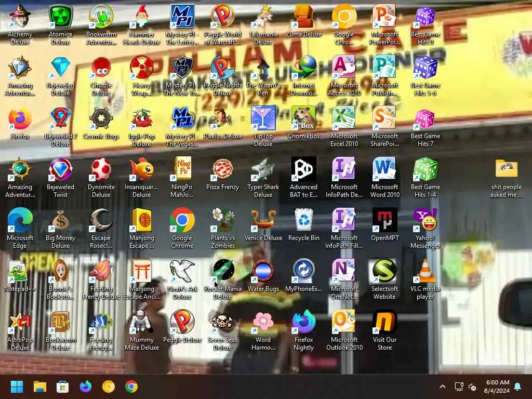532x399 pixels.
Task: Click the Chrome icon in the taskbar
Action: [131, 387]
